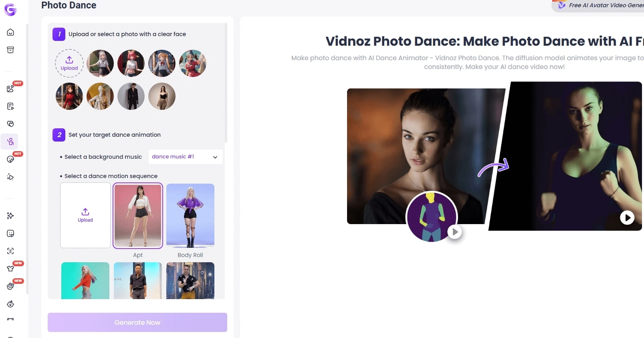Image resolution: width=644 pixels, height=338 pixels.
Task: Choose the red-top dancer on teal thumbnail
Action: click(85, 281)
